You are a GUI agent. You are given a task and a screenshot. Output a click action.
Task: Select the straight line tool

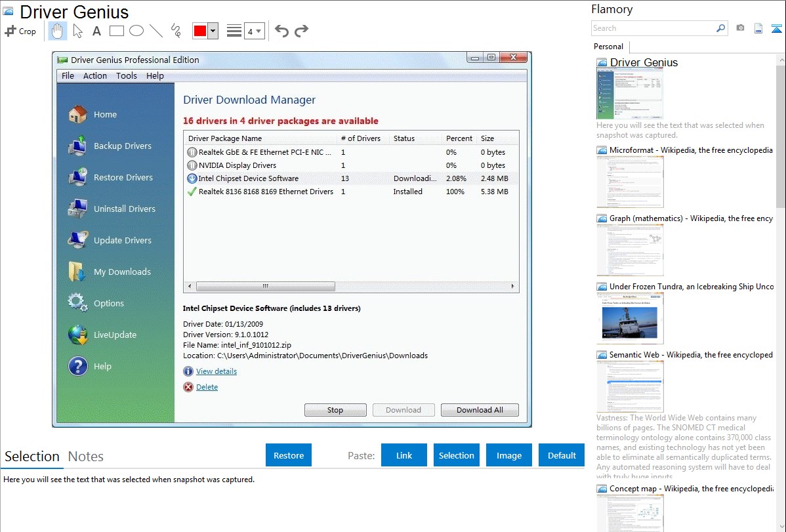pos(156,31)
